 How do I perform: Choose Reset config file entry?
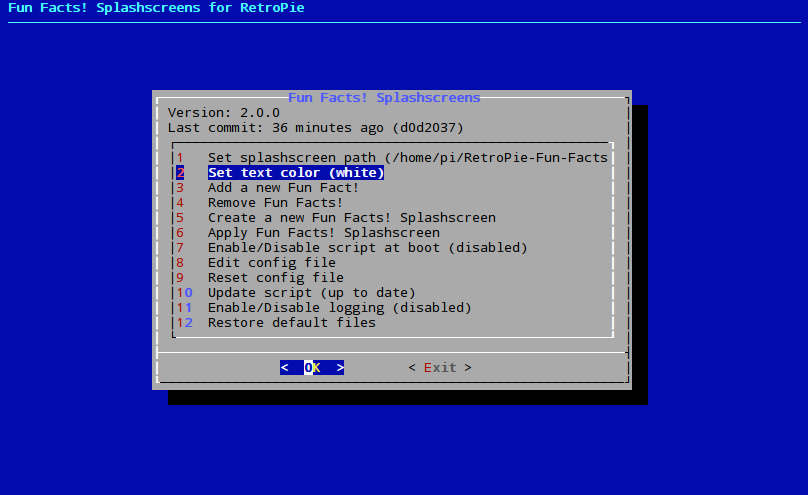[x=260, y=277]
